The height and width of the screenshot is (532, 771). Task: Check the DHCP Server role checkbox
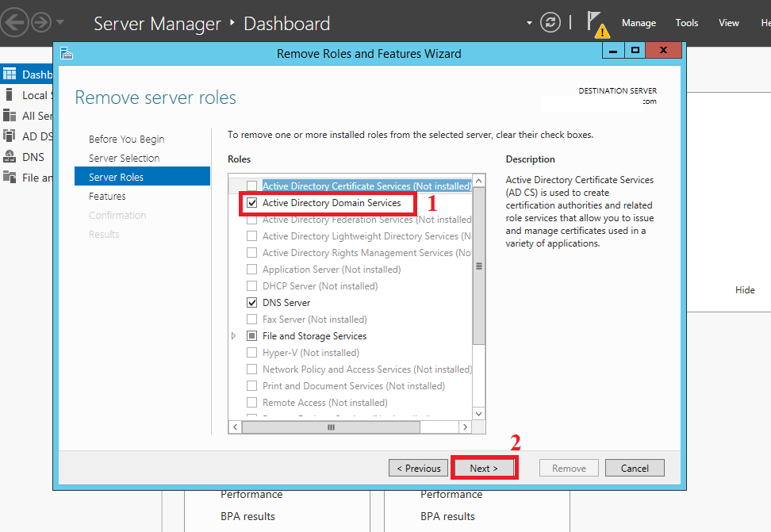252,285
